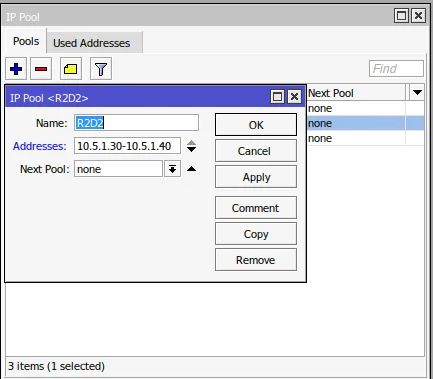Select the Pools tab
The image size is (433, 379).
(x=26, y=41)
